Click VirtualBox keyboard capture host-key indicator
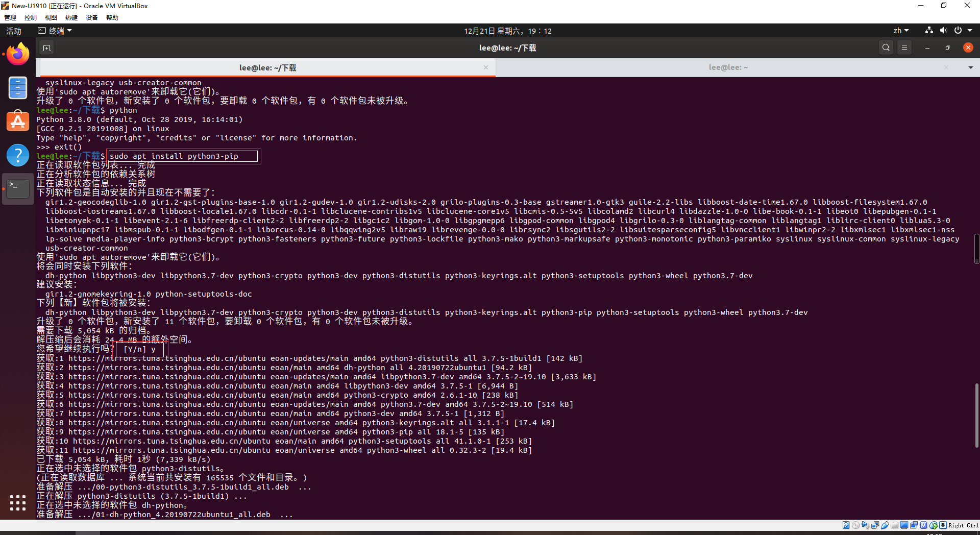Image resolution: width=980 pixels, height=535 pixels. click(x=943, y=525)
